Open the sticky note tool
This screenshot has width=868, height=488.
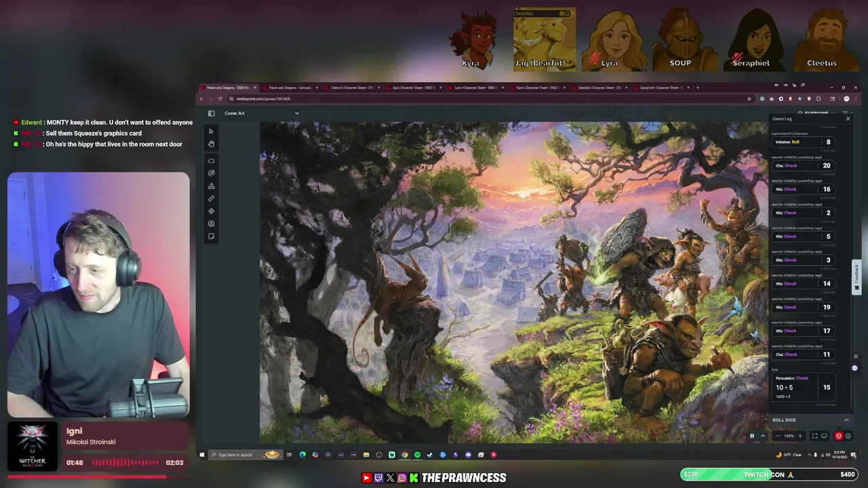pyautogui.click(x=211, y=237)
